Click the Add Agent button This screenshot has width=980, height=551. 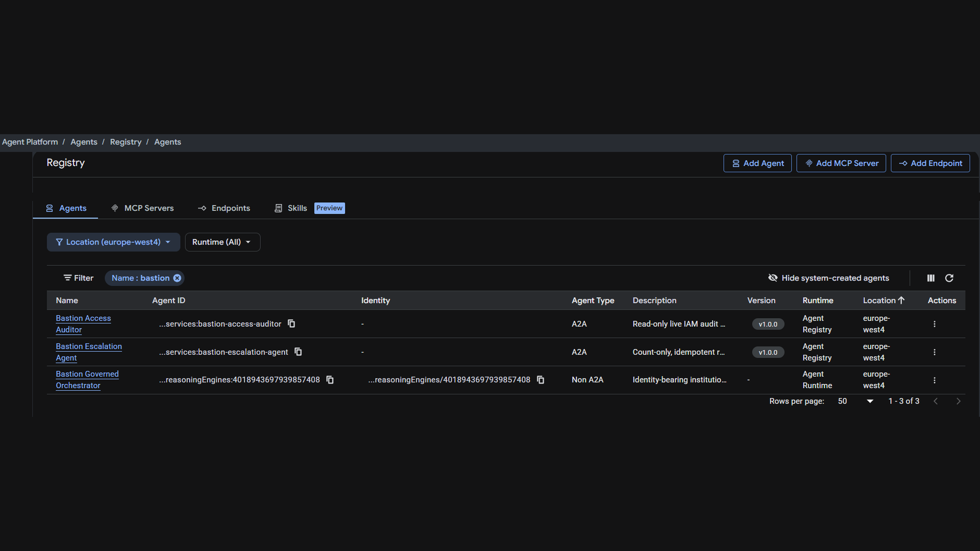(x=757, y=163)
